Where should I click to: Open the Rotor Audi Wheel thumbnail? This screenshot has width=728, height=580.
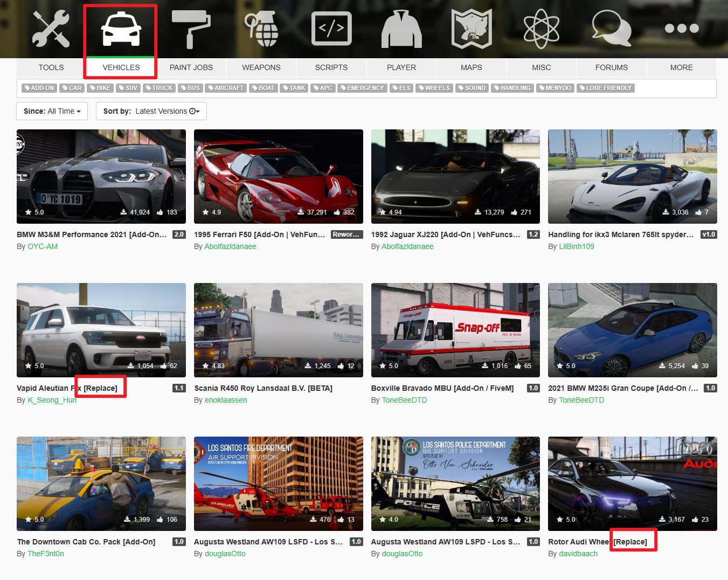click(x=633, y=484)
